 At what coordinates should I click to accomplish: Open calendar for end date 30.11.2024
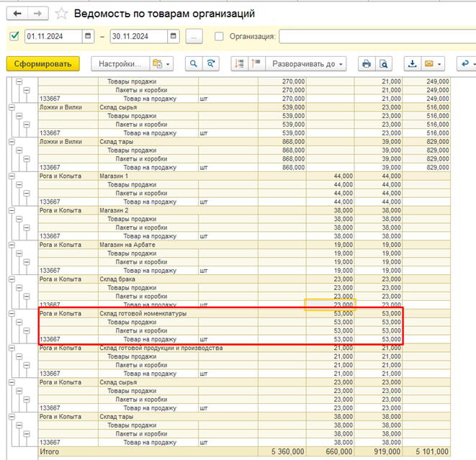[174, 37]
